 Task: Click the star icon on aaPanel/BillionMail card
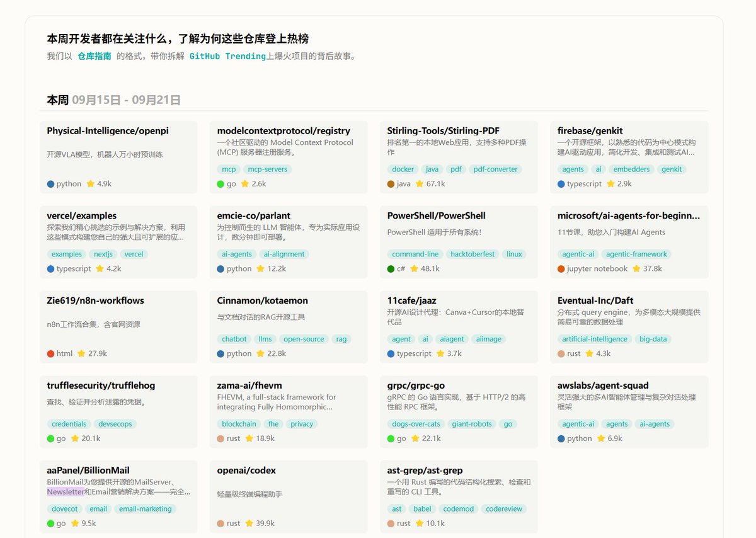(74, 524)
